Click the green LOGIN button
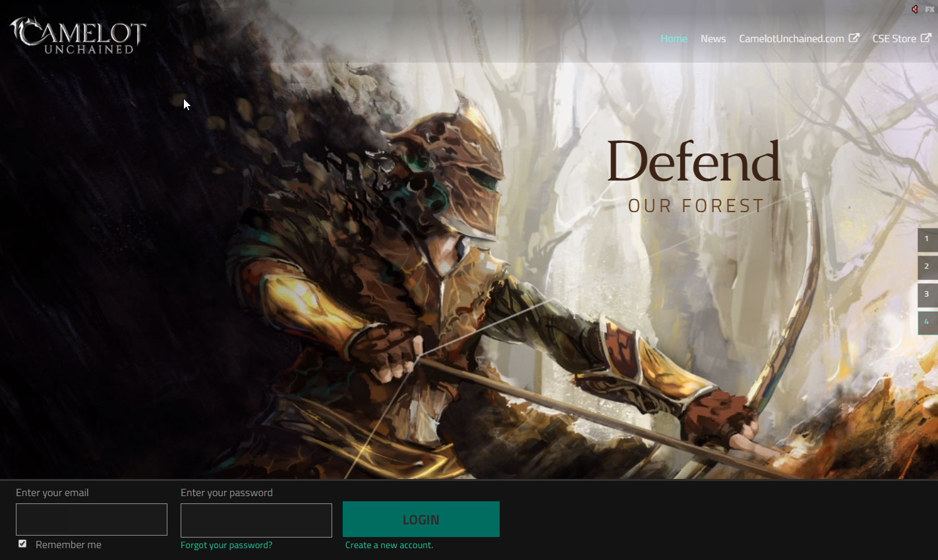 421,519
